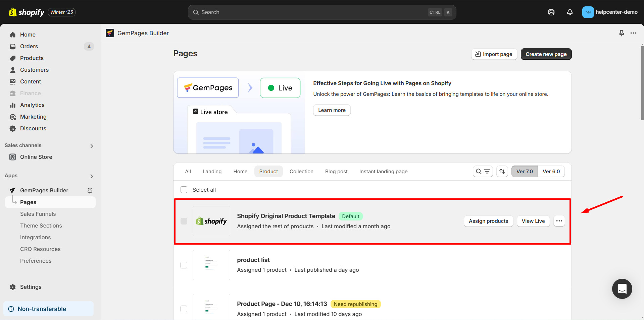The width and height of the screenshot is (644, 320).
Task: Select the GemPages Builder icon in sidebar
Action: (12, 190)
